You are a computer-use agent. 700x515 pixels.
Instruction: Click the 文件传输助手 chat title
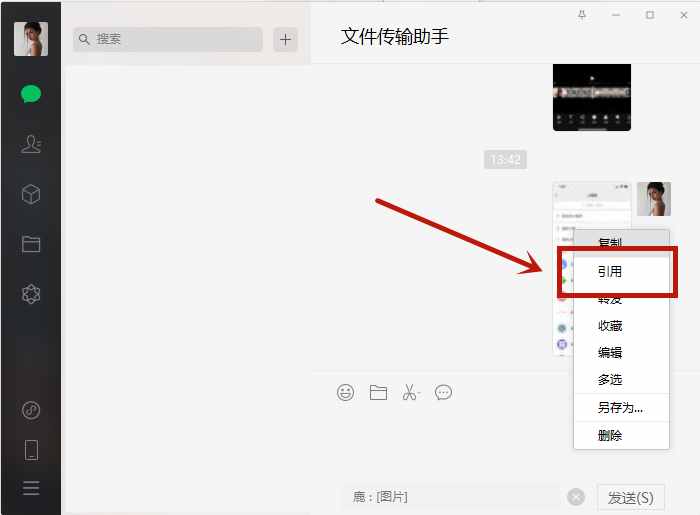click(x=395, y=37)
